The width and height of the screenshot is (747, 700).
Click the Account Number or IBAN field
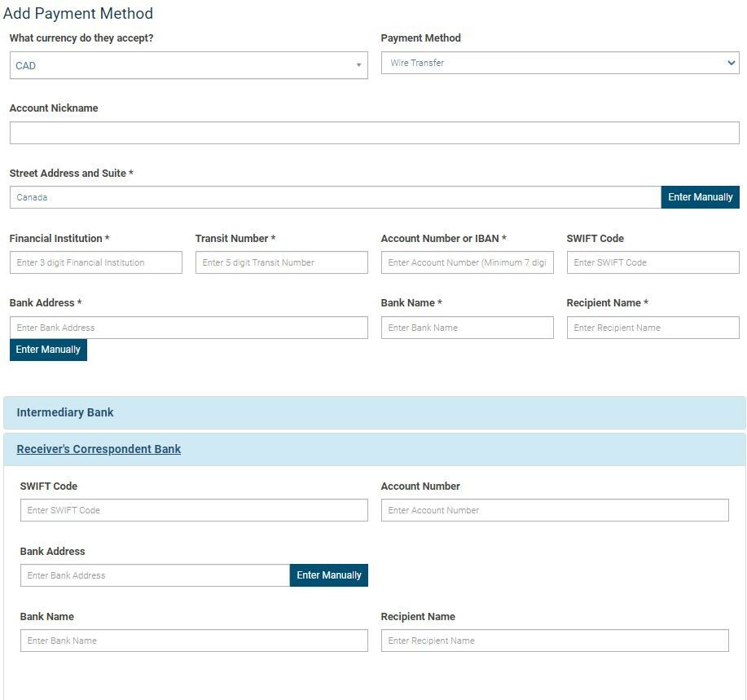467,262
